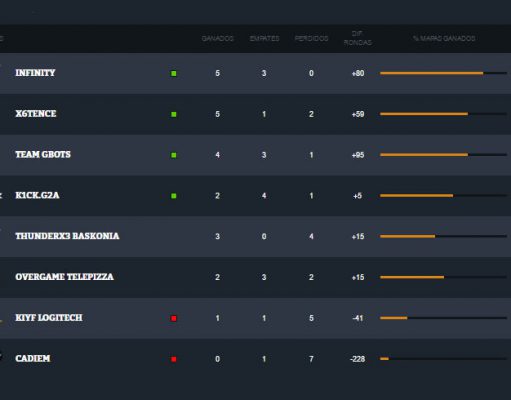Click the green status square for K1CK.G2A
This screenshot has height=400, width=511.
pos(174,196)
